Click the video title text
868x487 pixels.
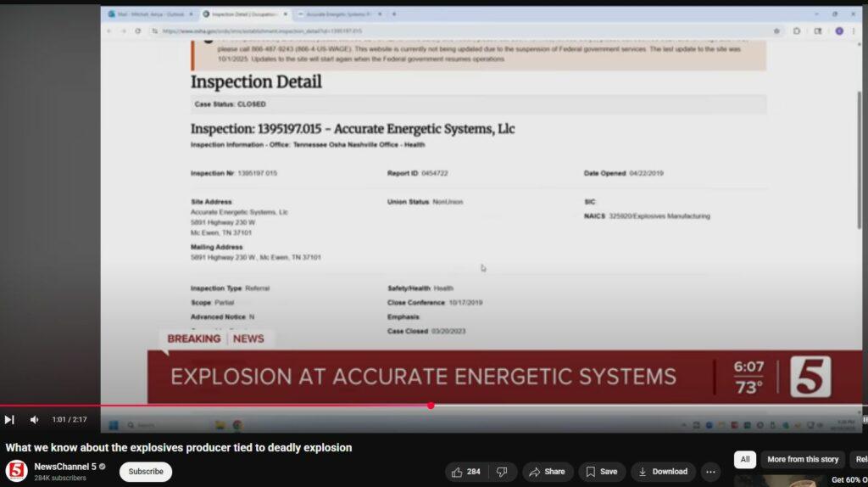(179, 447)
